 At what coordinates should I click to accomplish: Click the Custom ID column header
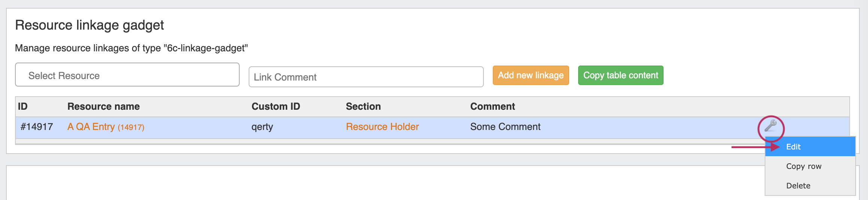point(276,107)
